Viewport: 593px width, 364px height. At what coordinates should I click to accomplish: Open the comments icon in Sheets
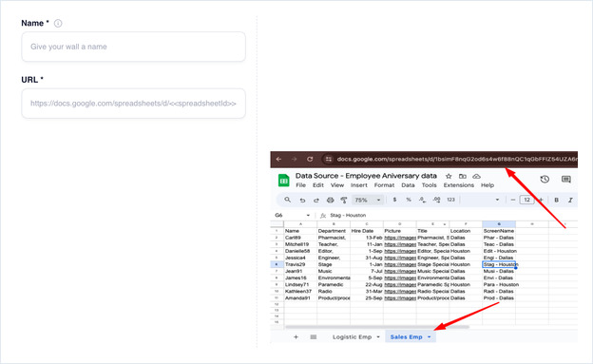566,180
